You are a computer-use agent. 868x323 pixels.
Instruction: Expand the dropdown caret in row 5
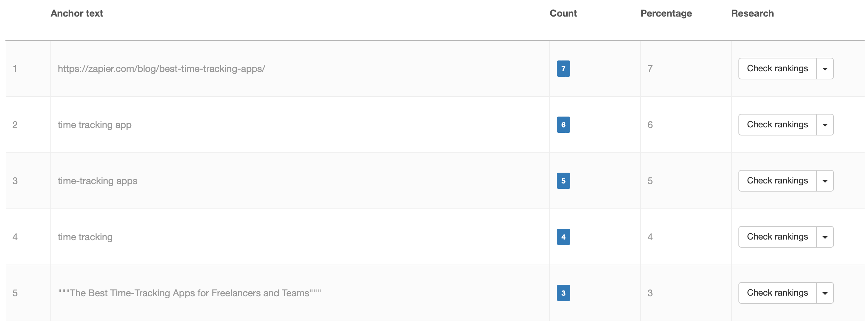pyautogui.click(x=825, y=293)
